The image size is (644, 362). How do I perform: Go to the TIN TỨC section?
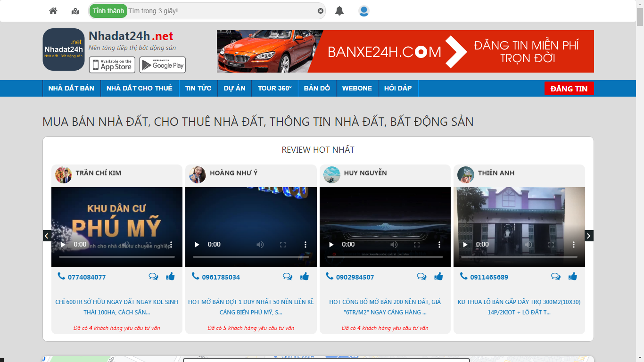point(198,88)
